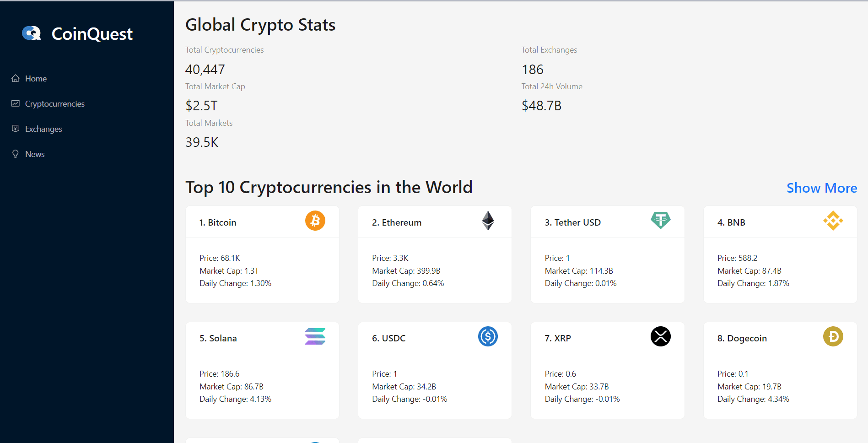Click Dogecoin Price 0.1 text

tap(733, 374)
